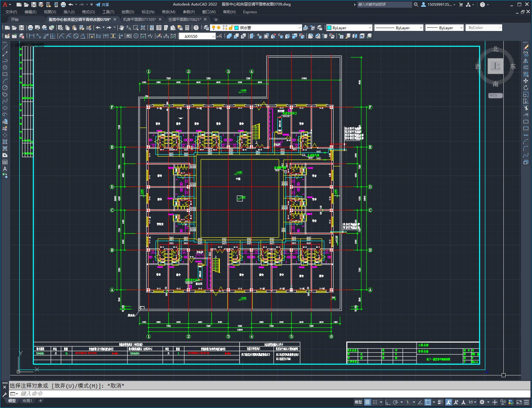The image size is (532, 408).
Task: Open the ByLayer lineweight dropdown
Action: [444, 28]
